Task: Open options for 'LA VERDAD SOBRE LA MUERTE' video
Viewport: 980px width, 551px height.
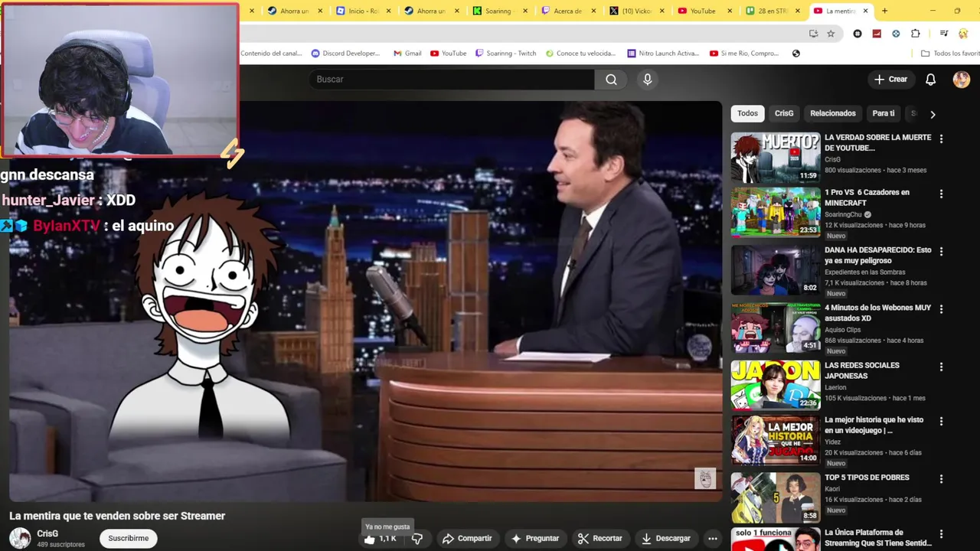Action: (941, 139)
